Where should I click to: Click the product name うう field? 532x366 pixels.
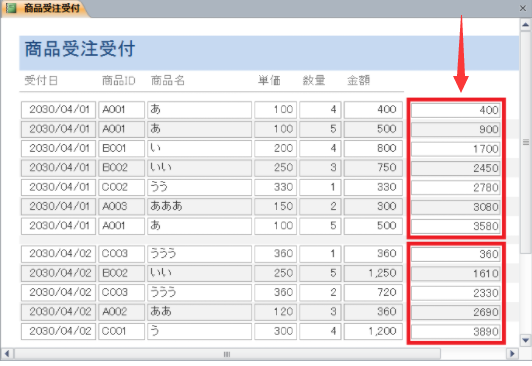pos(200,187)
